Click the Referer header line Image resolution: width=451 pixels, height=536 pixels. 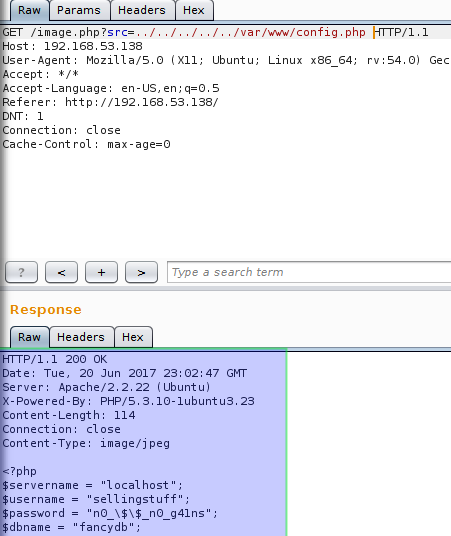click(110, 102)
